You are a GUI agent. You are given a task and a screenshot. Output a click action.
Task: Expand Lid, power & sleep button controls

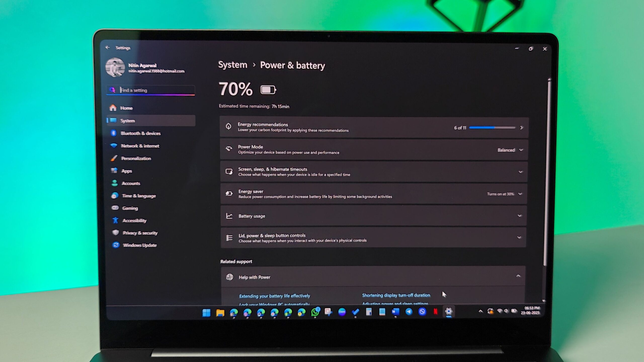pos(373,238)
